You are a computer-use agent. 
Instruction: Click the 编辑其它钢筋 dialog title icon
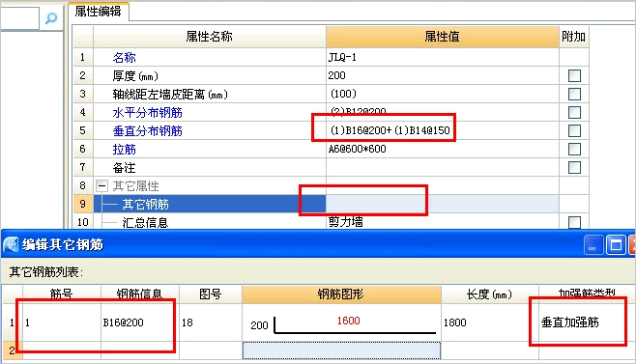point(11,244)
